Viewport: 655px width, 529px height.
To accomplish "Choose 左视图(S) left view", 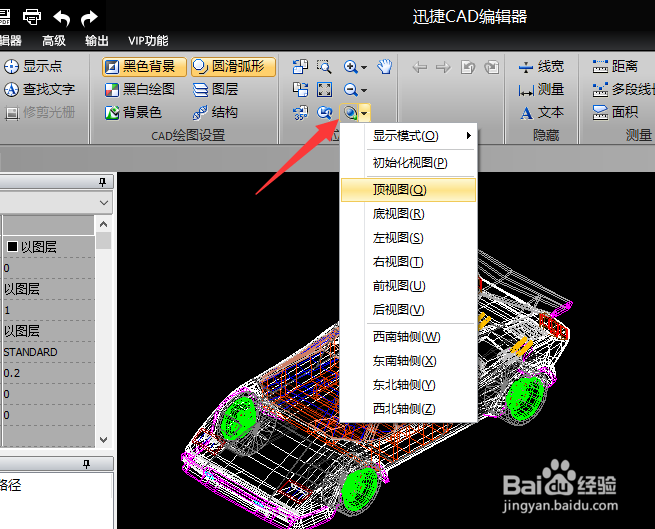I will click(409, 238).
